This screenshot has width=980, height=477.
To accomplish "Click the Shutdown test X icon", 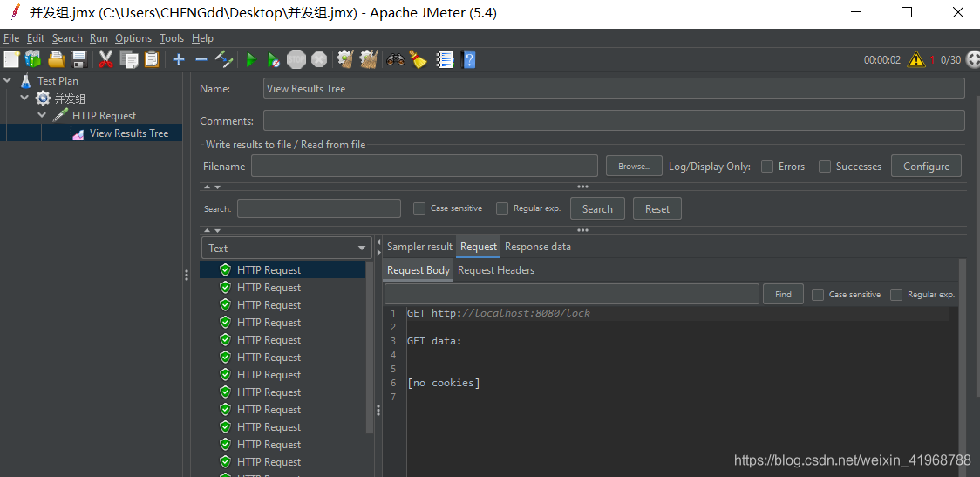I will coord(319,60).
